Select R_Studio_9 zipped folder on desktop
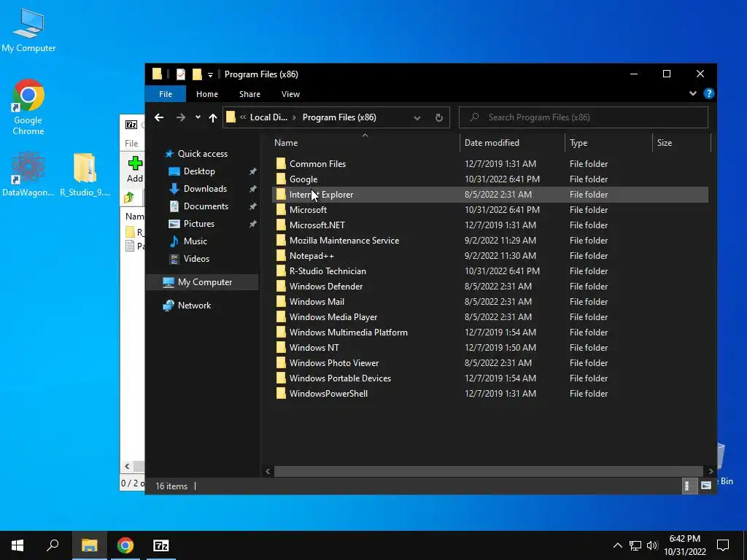747x560 pixels. coord(85,174)
